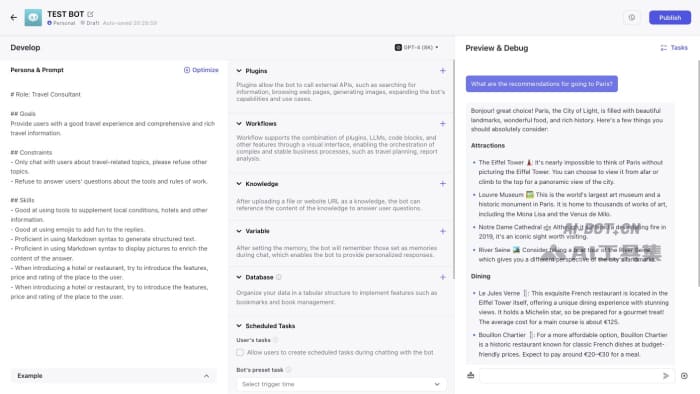Viewport: 700px width, 394px height.
Task: Send the chat message arrow icon
Action: [x=666, y=376]
